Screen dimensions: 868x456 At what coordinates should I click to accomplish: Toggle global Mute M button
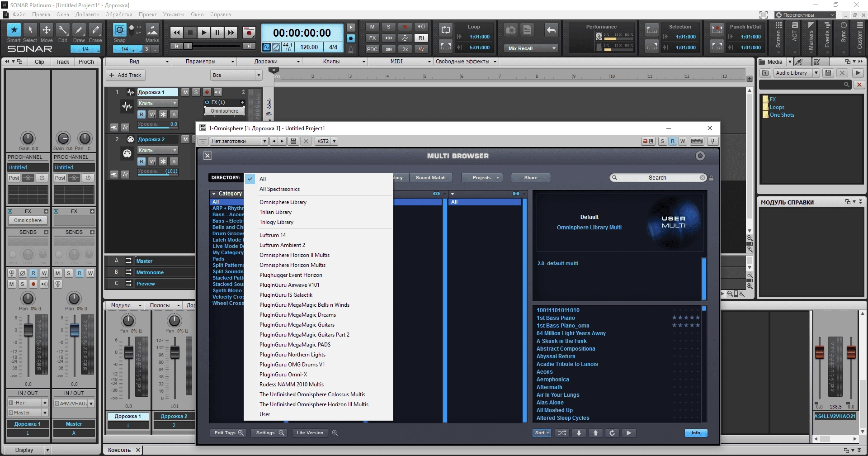tap(372, 27)
